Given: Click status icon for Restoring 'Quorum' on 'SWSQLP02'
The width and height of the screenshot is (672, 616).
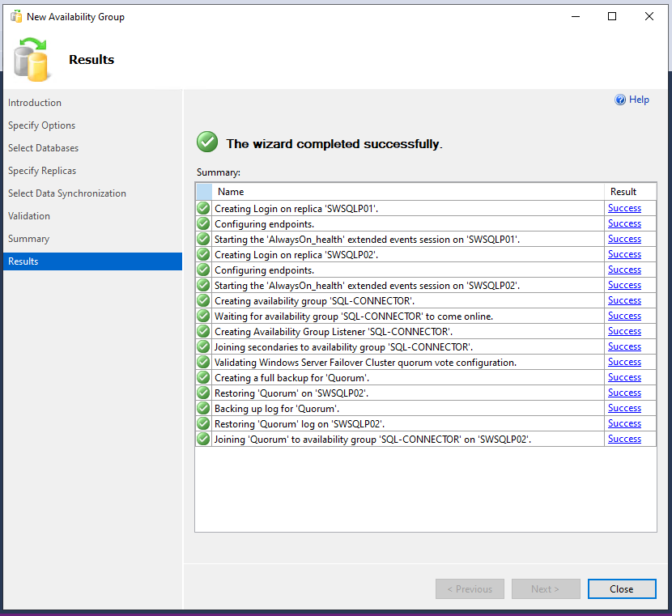Looking at the screenshot, I should [x=203, y=393].
